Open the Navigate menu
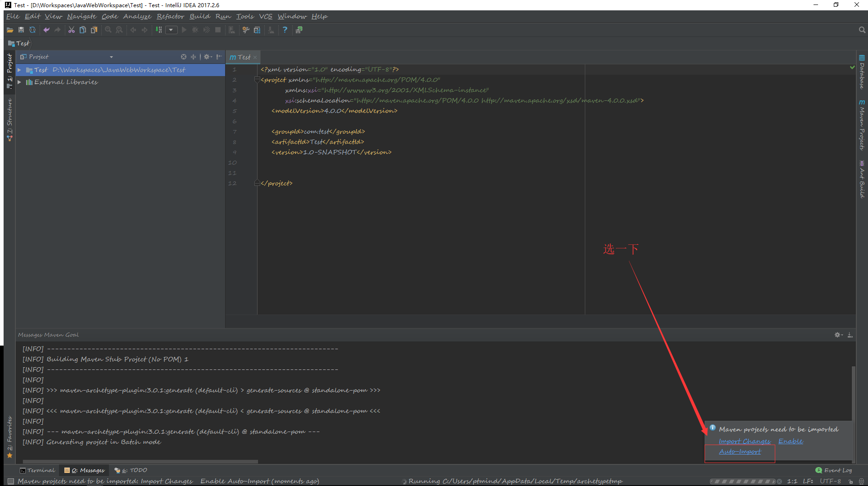This screenshot has height=486, width=868. 81,16
